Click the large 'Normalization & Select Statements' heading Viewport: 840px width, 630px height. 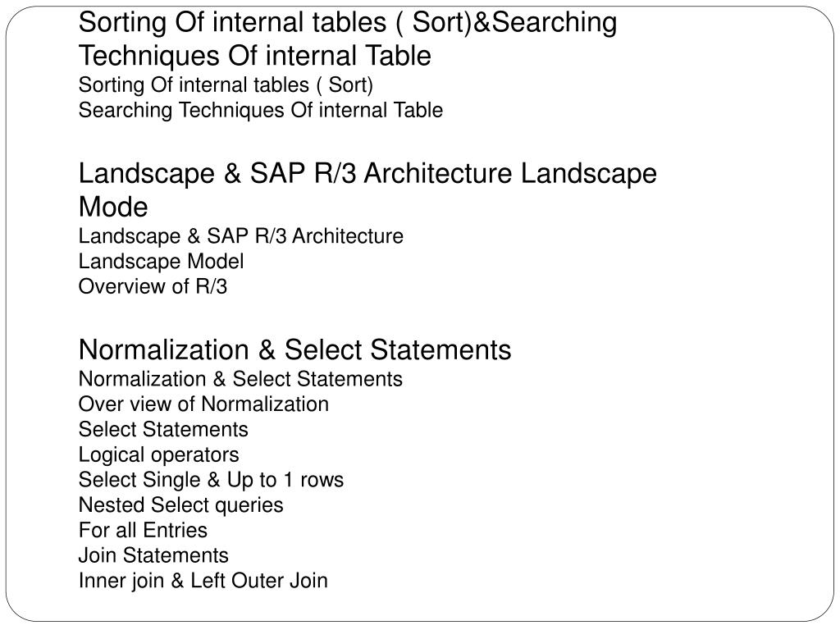295,349
